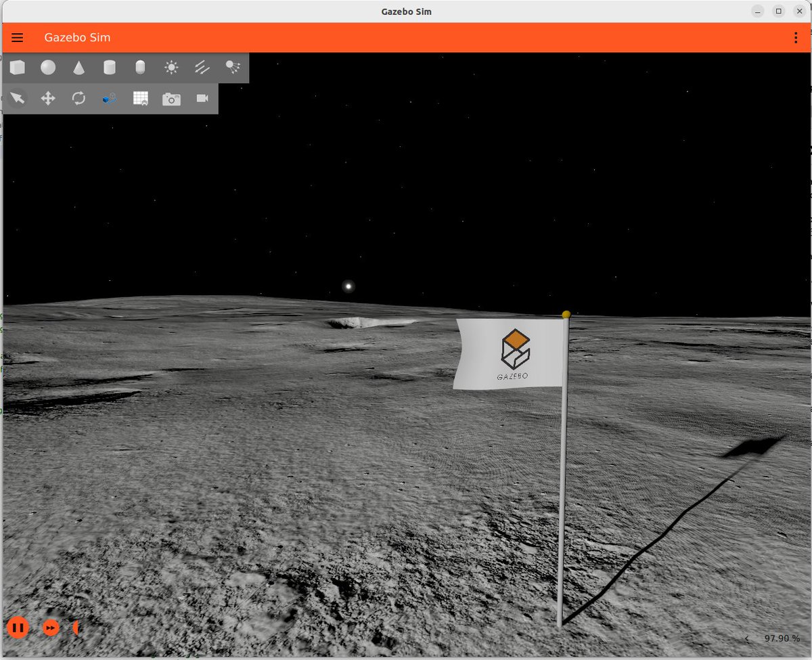Activate the translate mode tool
Image resolution: width=812 pixels, height=660 pixels.
[48, 99]
